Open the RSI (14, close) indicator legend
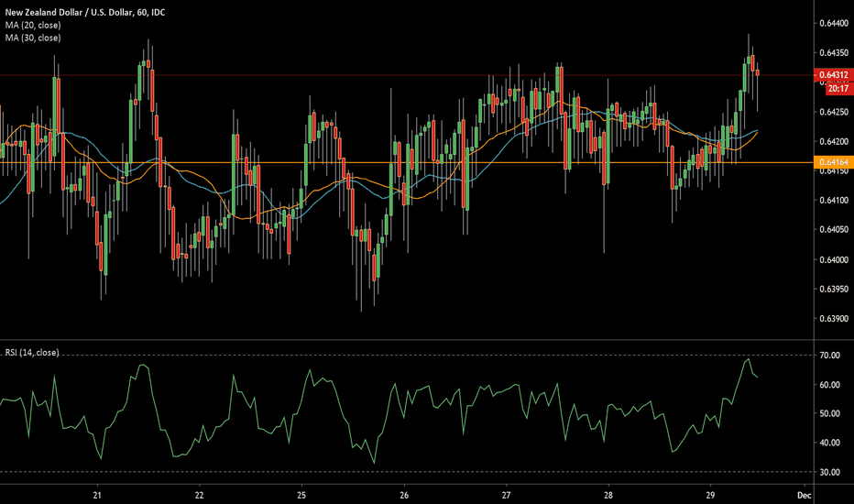The height and width of the screenshot is (504, 854). 32,352
